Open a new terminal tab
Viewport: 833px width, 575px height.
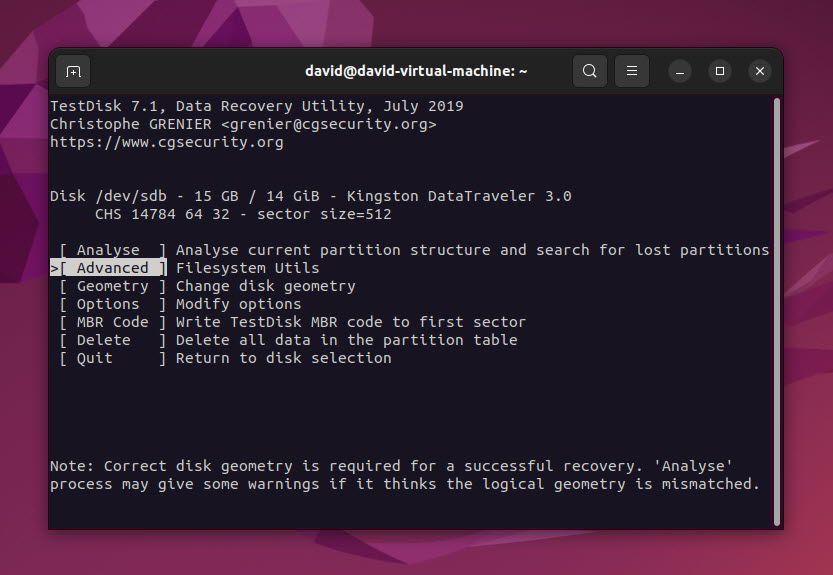tap(73, 71)
